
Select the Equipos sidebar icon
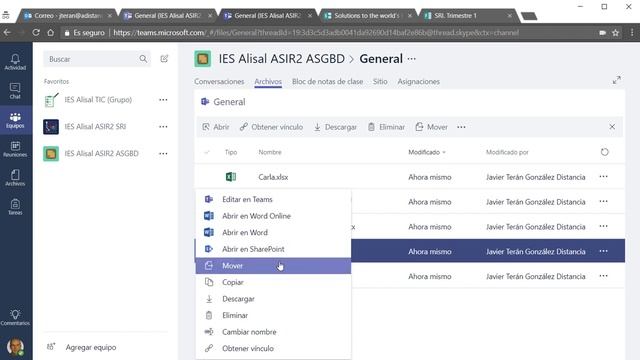(x=15, y=120)
